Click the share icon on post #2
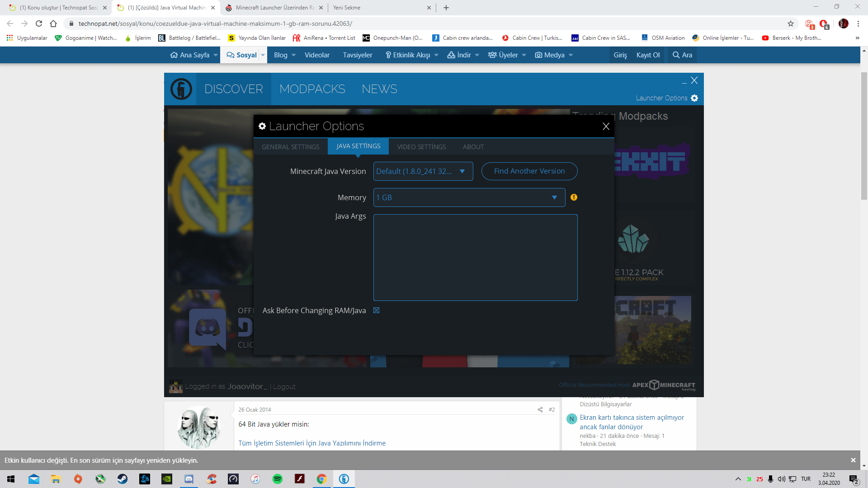The image size is (868, 488). tap(540, 409)
